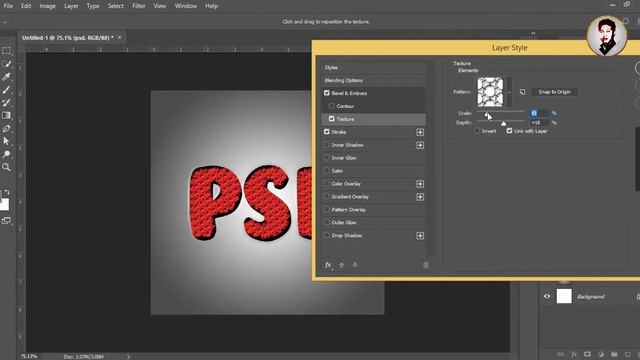The image size is (640, 360).
Task: Uncheck Bevel & Emboss effect
Action: (327, 93)
